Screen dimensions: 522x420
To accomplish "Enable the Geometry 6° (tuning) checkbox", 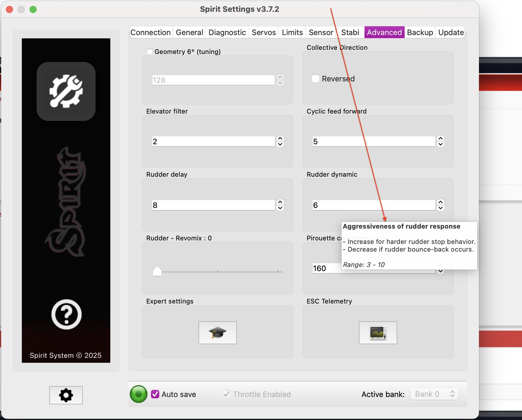I will pos(150,52).
